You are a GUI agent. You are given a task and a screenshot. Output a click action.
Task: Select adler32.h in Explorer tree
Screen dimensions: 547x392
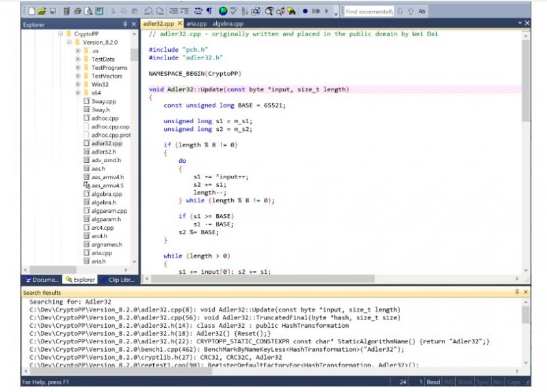click(x=104, y=151)
